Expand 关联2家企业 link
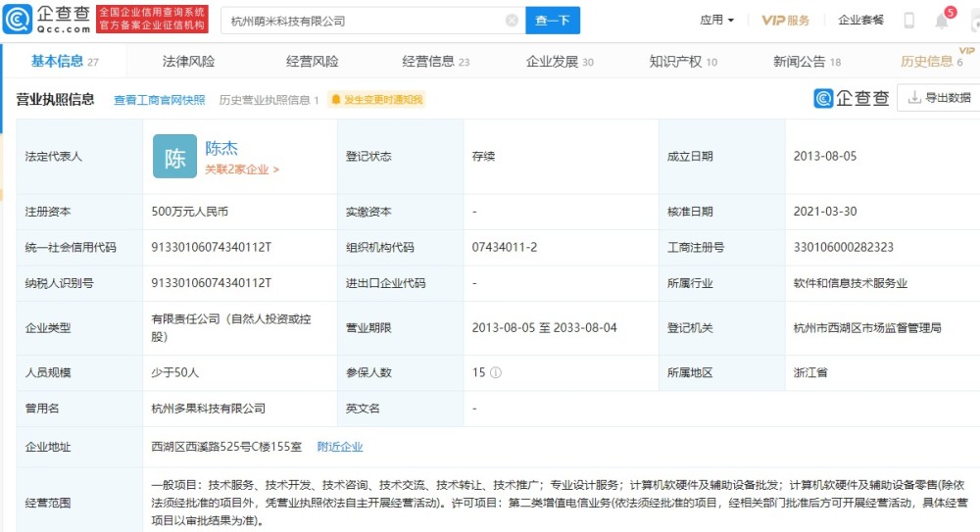 (x=242, y=169)
